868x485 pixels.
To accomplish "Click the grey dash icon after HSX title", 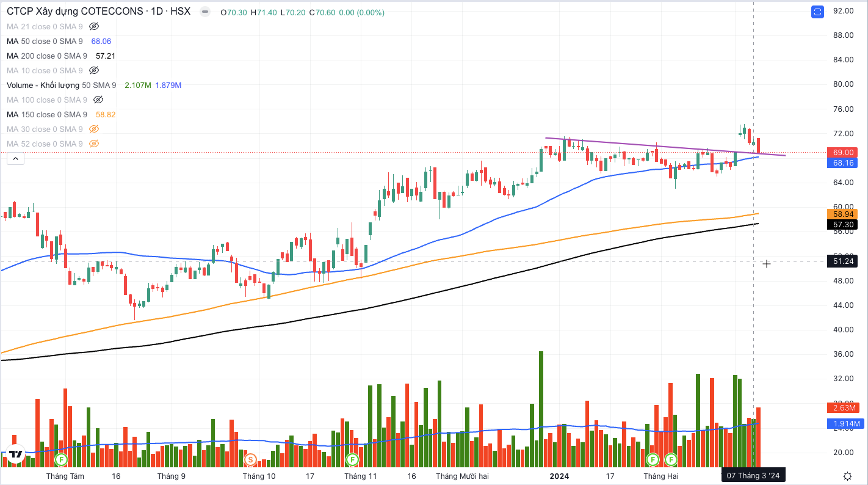I will point(205,12).
